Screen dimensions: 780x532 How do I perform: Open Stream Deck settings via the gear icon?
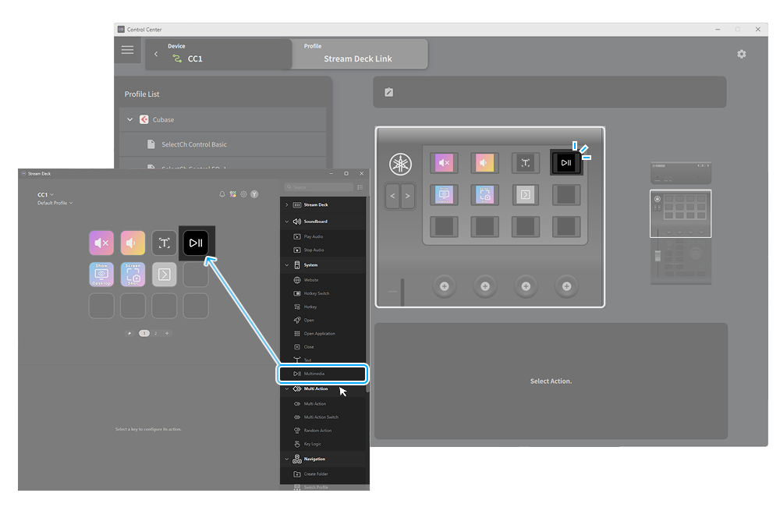[x=244, y=193]
